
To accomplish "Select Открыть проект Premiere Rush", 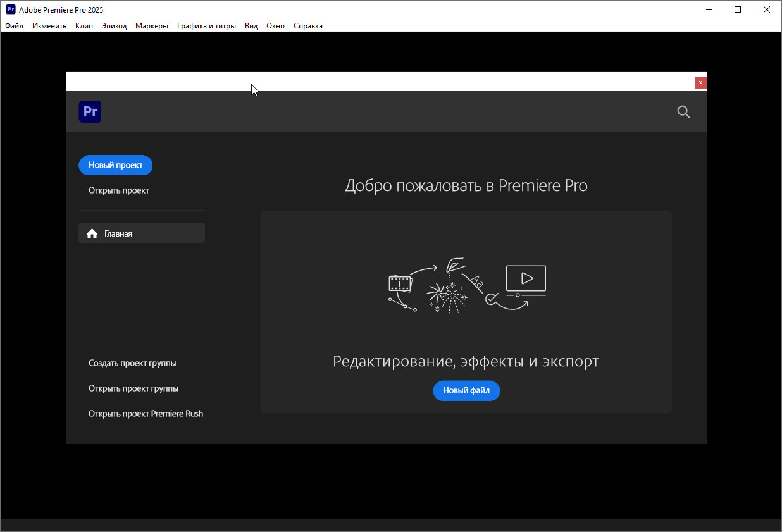I will 146,414.
